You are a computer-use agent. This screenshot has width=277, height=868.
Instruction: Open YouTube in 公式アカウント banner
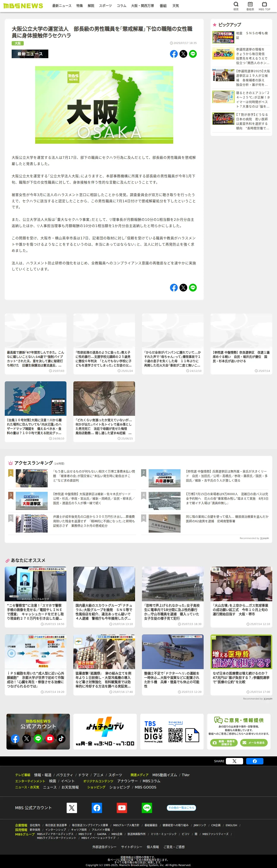50,739
